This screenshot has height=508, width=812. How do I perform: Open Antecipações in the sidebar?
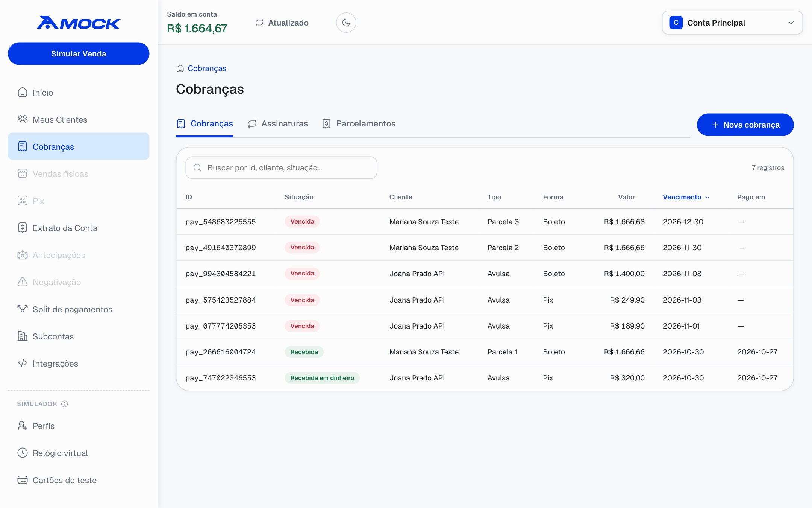[79, 255]
